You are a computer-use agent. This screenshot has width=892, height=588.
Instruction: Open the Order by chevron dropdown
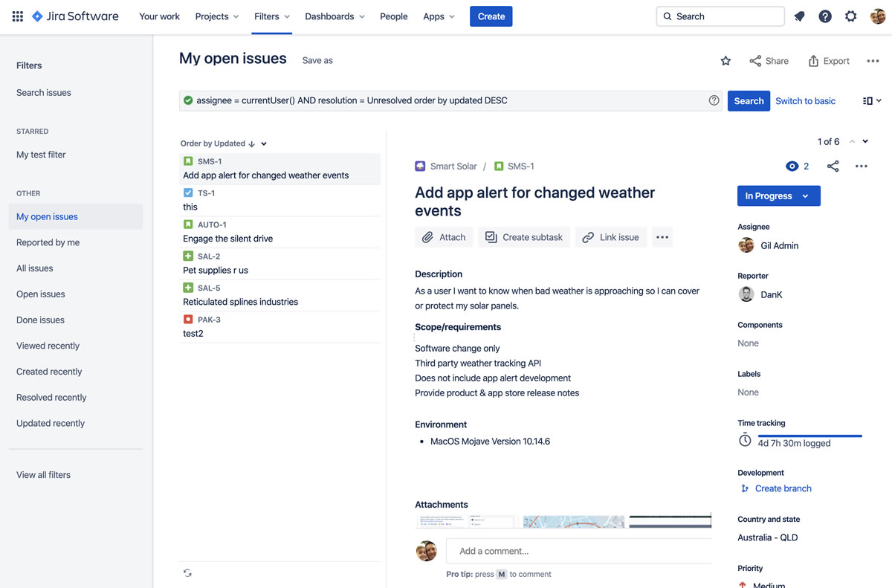pos(264,143)
